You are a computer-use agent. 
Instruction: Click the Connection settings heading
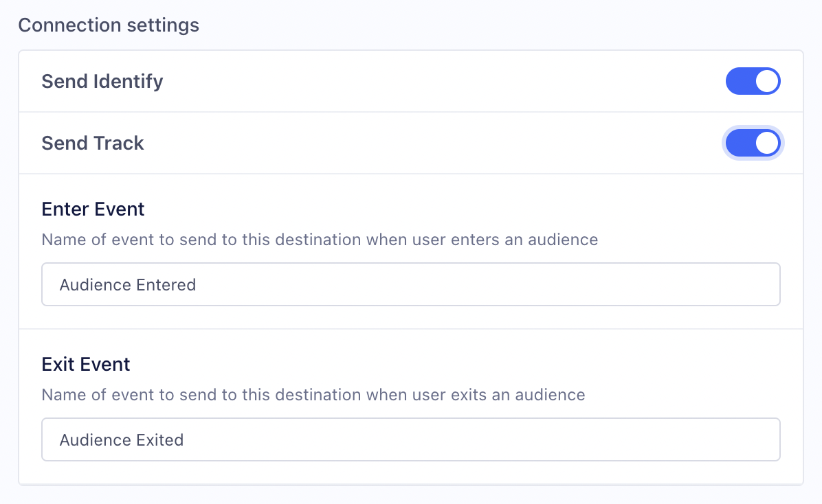(109, 25)
